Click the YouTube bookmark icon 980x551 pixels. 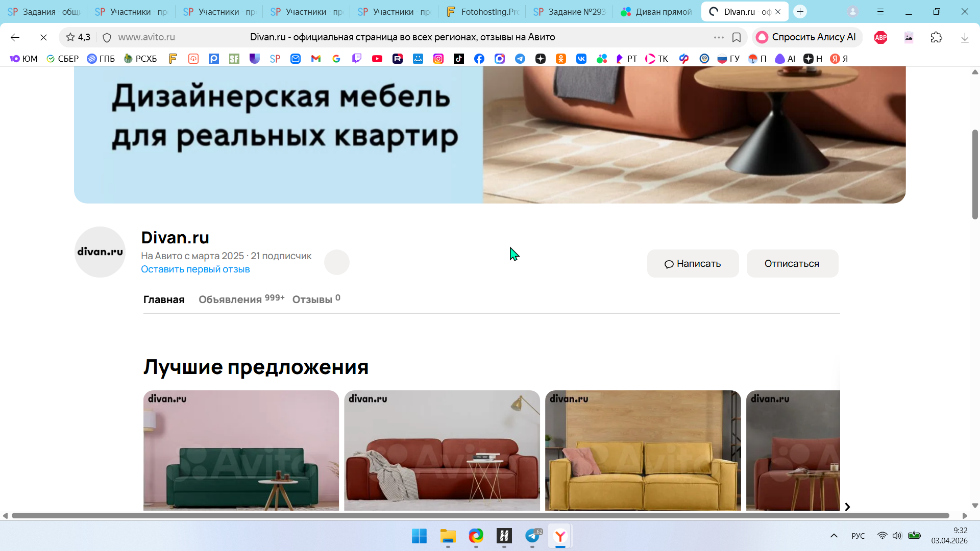377,59
